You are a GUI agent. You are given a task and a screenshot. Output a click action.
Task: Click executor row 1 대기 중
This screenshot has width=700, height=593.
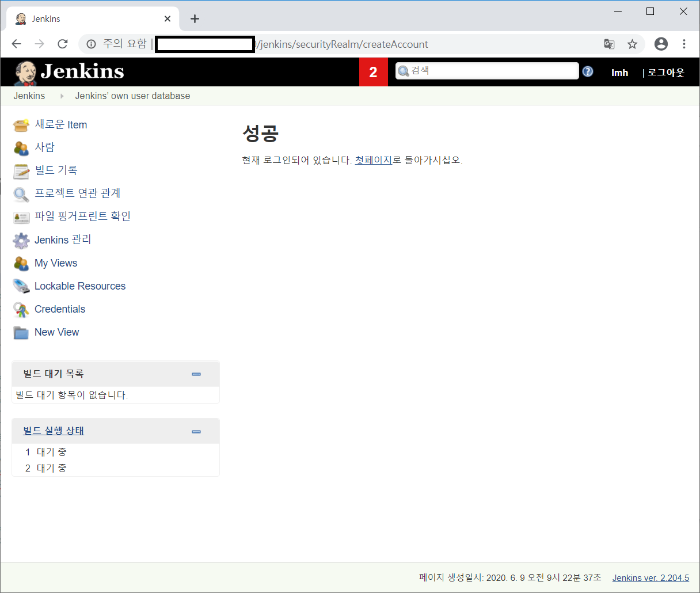coord(116,452)
